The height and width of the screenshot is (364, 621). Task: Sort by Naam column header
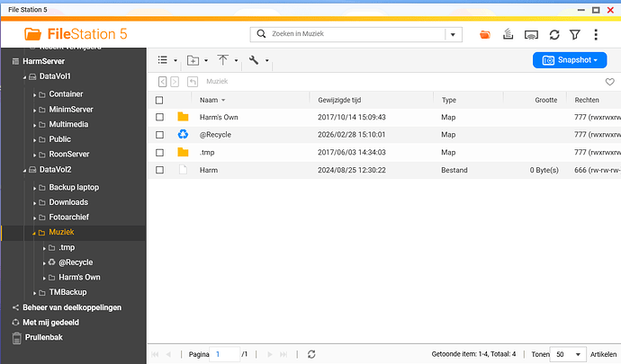(x=209, y=100)
